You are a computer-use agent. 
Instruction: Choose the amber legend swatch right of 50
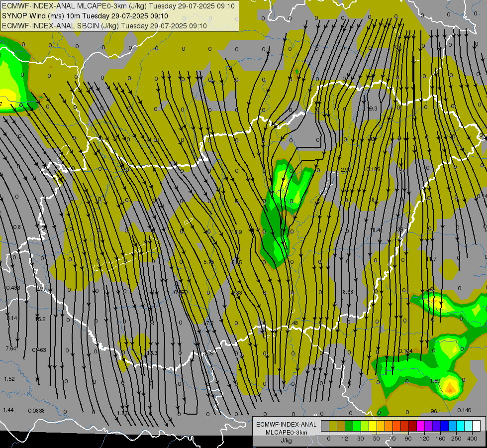[381, 426]
